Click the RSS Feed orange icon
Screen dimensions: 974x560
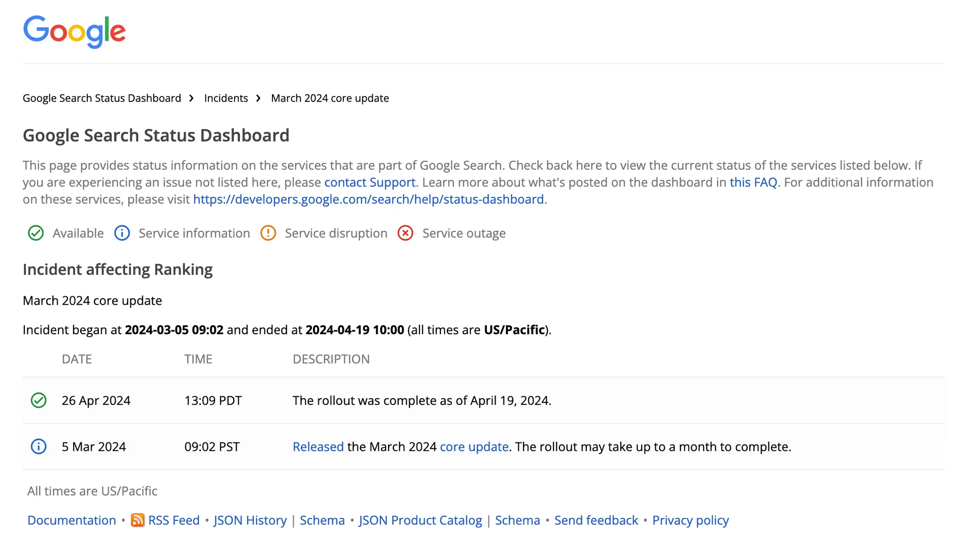coord(137,520)
